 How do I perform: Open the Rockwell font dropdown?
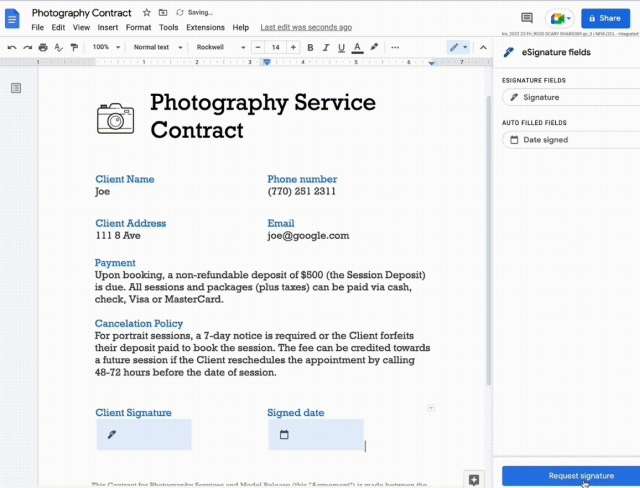(216, 47)
